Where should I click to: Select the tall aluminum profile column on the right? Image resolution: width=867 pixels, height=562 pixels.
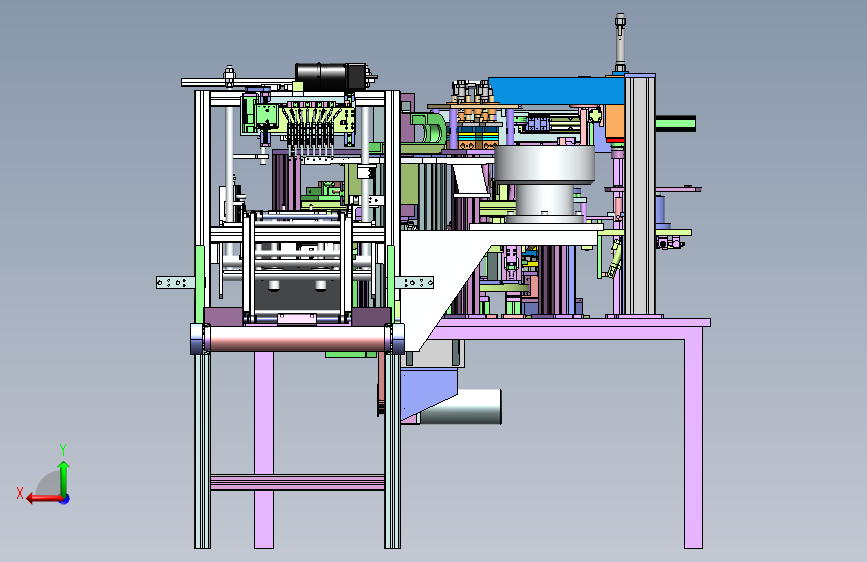(x=640, y=195)
